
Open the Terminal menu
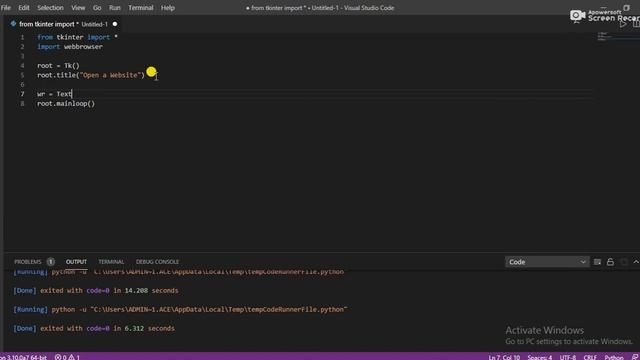(x=140, y=8)
